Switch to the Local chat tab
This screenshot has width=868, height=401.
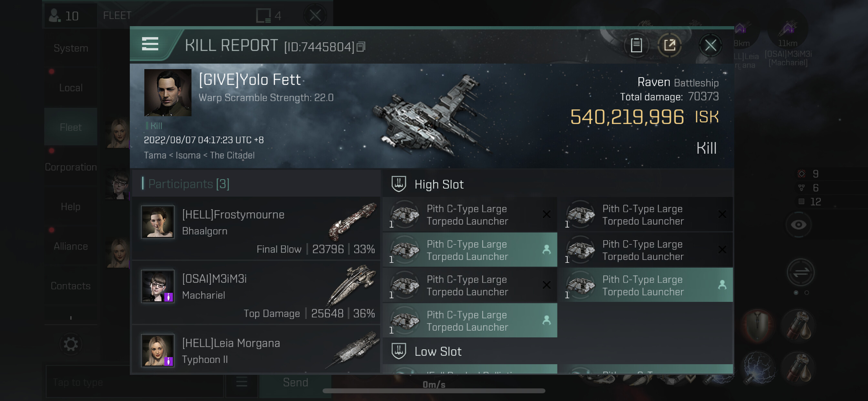click(71, 87)
